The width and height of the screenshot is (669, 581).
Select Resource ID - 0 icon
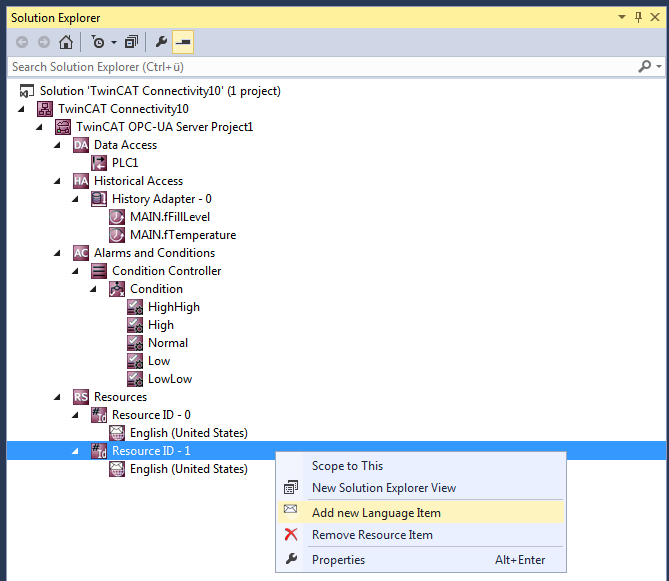99,415
